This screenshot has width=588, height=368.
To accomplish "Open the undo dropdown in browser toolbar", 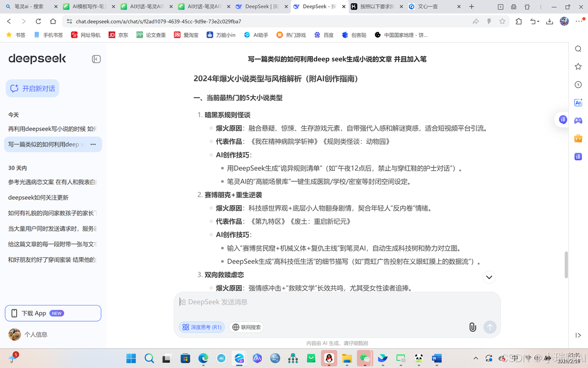I will pyautogui.click(x=534, y=22).
